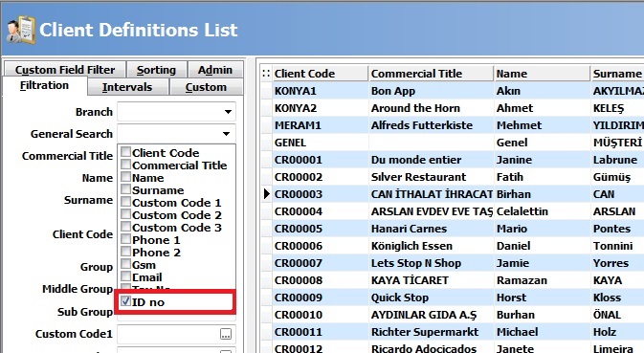The height and width of the screenshot is (353, 644).
Task: Open the Custom Field Filter tab
Action: [65, 70]
